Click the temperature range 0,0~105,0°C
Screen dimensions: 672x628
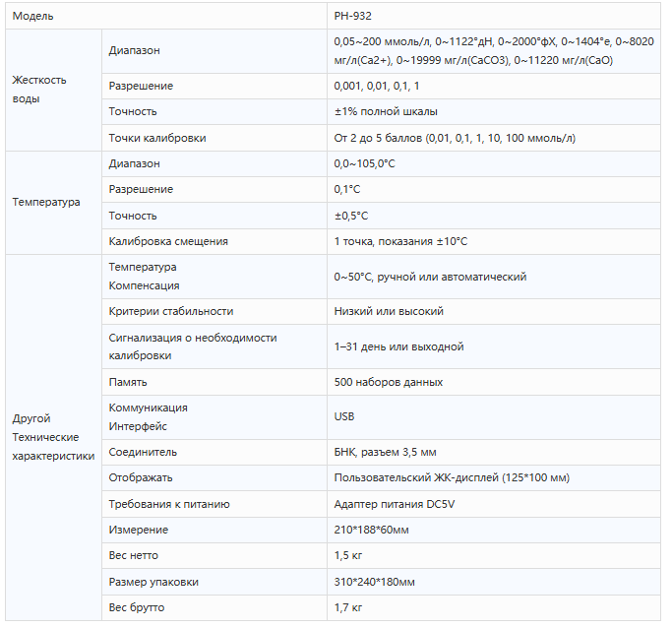(364, 163)
